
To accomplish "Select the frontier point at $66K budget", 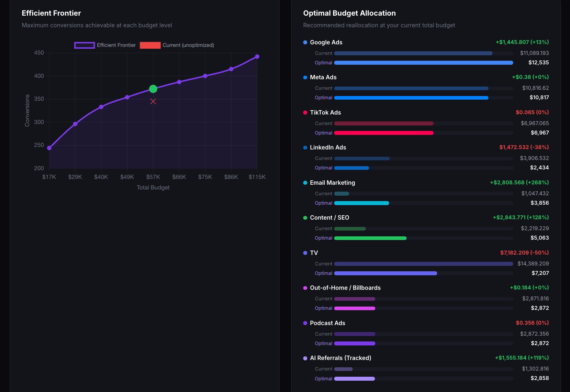I will pyautogui.click(x=179, y=82).
